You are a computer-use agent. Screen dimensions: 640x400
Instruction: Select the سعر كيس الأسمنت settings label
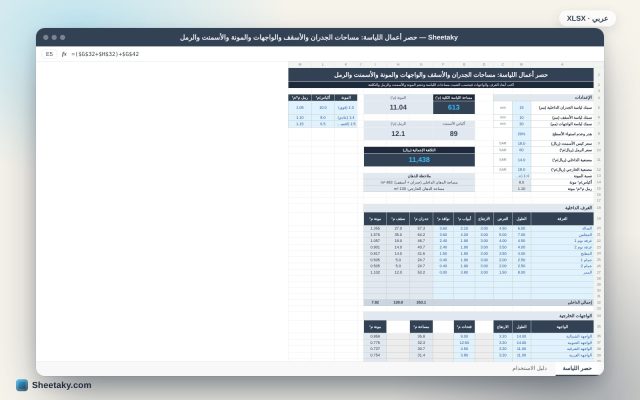coord(562,144)
